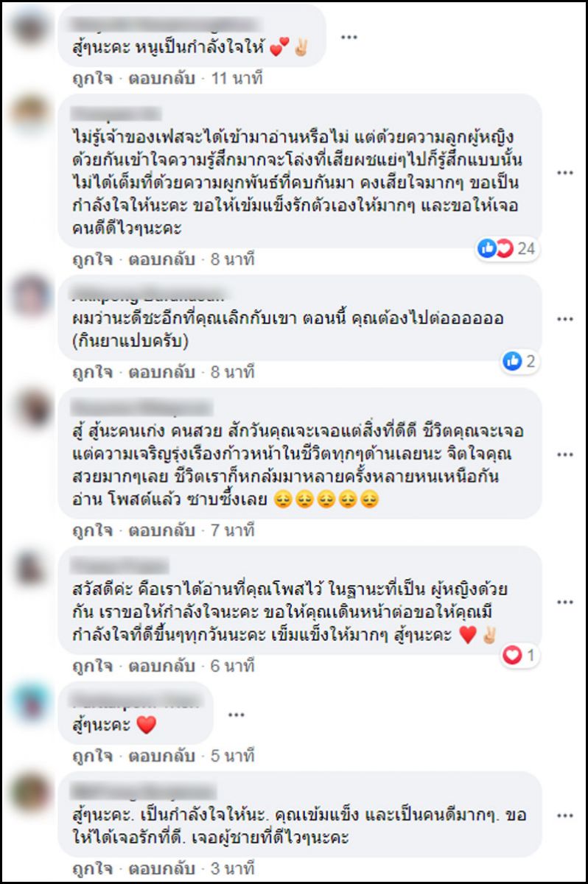Screen dimensions: 588x884
Task: Click ตอบกลับ under the 6 นาที comment
Action: point(162,666)
